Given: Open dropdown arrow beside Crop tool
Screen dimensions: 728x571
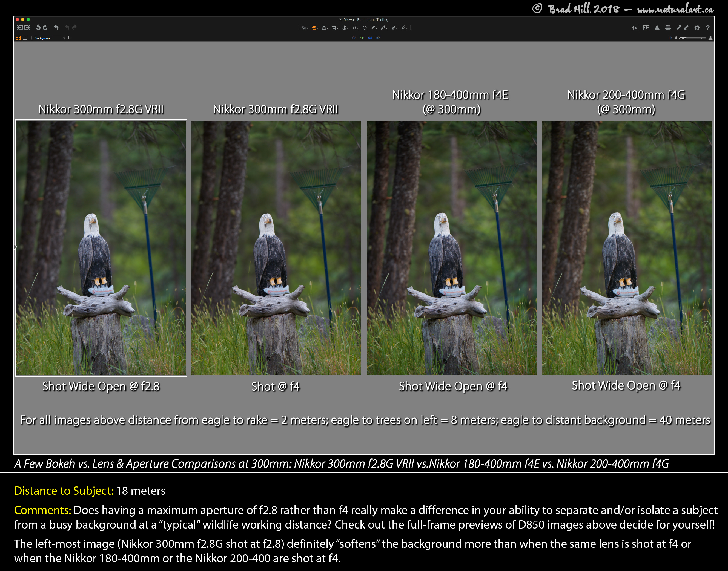Looking at the screenshot, I should [338, 29].
